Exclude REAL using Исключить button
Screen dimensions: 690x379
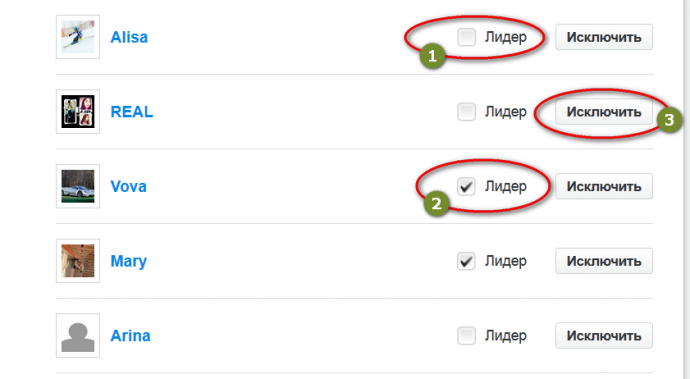[604, 111]
